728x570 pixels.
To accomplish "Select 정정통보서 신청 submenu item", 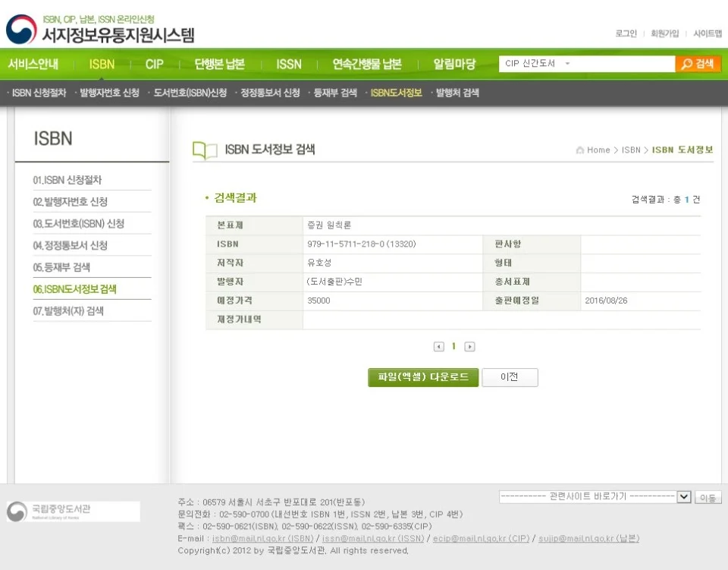I will coord(270,93).
